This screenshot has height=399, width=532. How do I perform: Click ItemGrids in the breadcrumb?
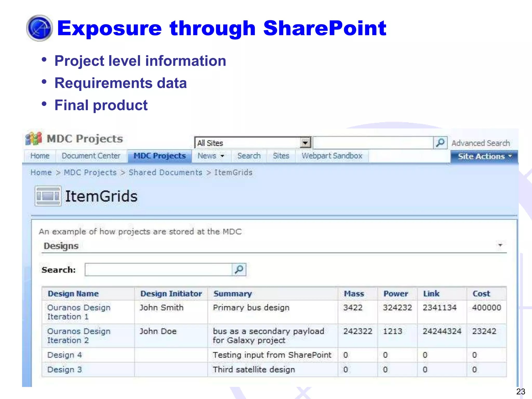(233, 172)
